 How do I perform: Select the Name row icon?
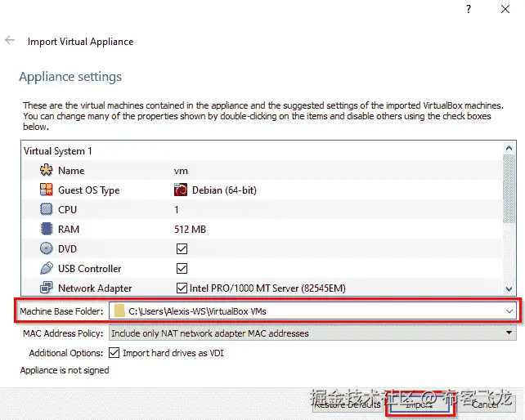47,170
